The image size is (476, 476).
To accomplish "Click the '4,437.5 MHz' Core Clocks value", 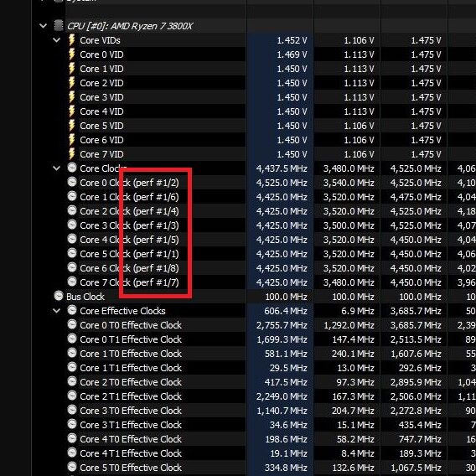I will 282,168.
